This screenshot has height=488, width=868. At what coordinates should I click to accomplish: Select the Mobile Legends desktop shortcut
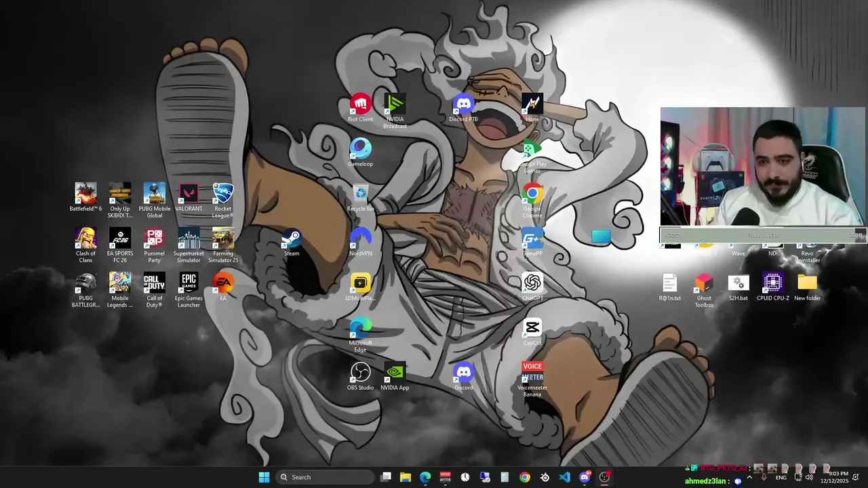point(120,290)
